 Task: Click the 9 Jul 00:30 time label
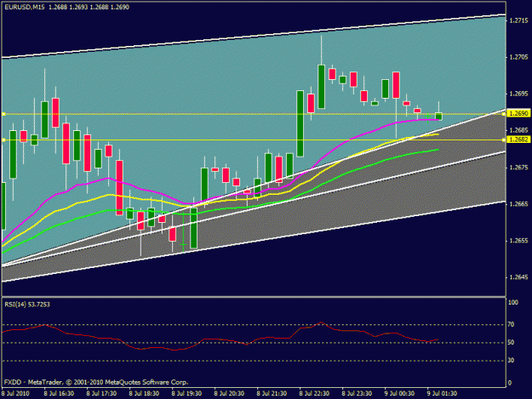click(x=399, y=394)
